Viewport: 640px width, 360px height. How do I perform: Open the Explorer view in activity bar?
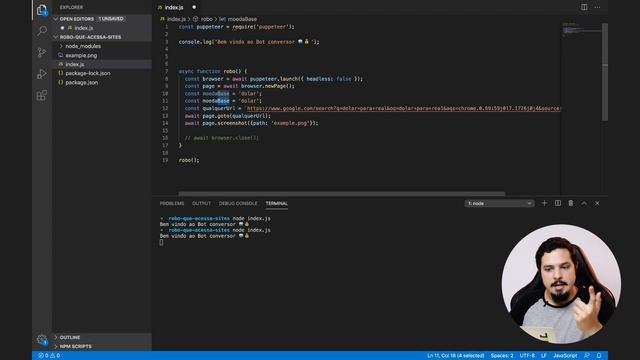coord(42,10)
